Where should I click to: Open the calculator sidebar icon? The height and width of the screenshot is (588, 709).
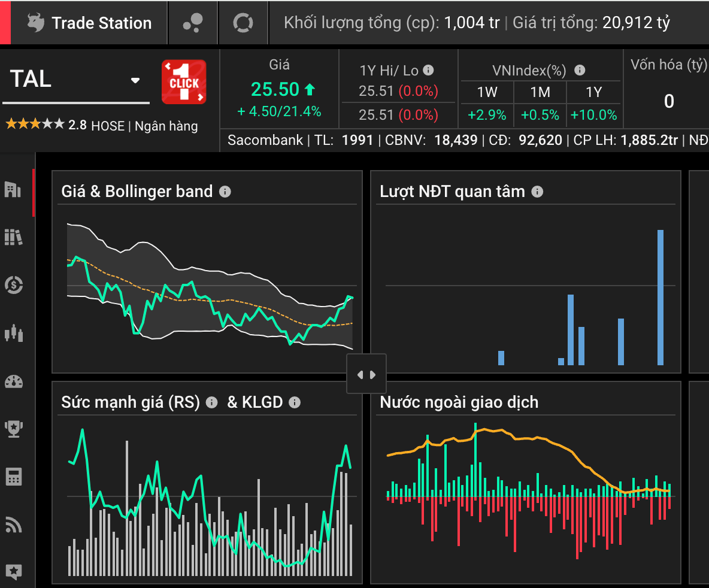(13, 477)
